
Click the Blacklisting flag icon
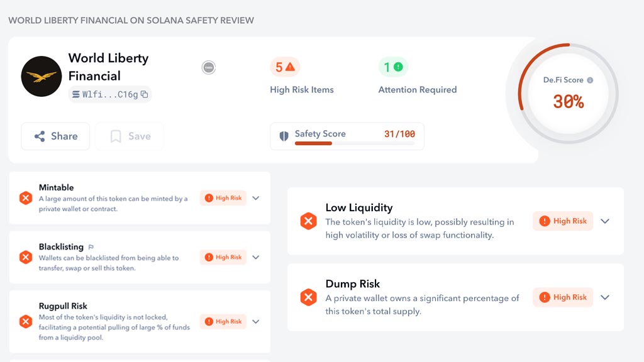coord(91,247)
